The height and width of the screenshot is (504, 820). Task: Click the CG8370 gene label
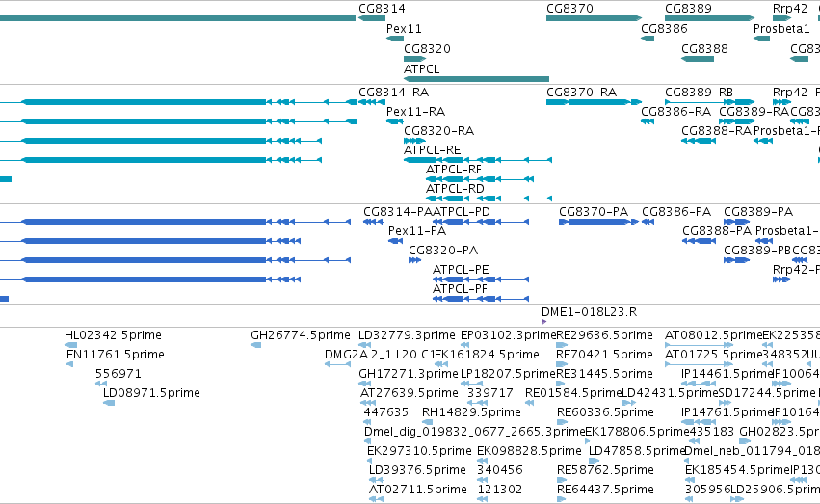(x=569, y=9)
